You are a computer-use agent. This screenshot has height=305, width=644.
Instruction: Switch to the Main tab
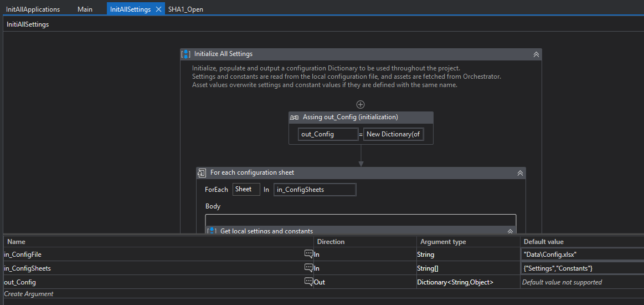point(85,9)
